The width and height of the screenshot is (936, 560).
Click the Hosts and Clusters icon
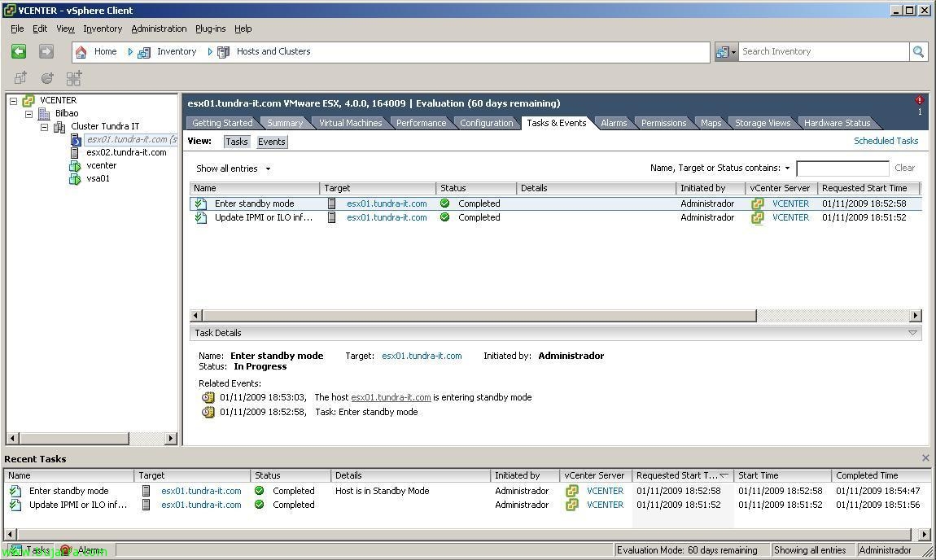click(223, 53)
